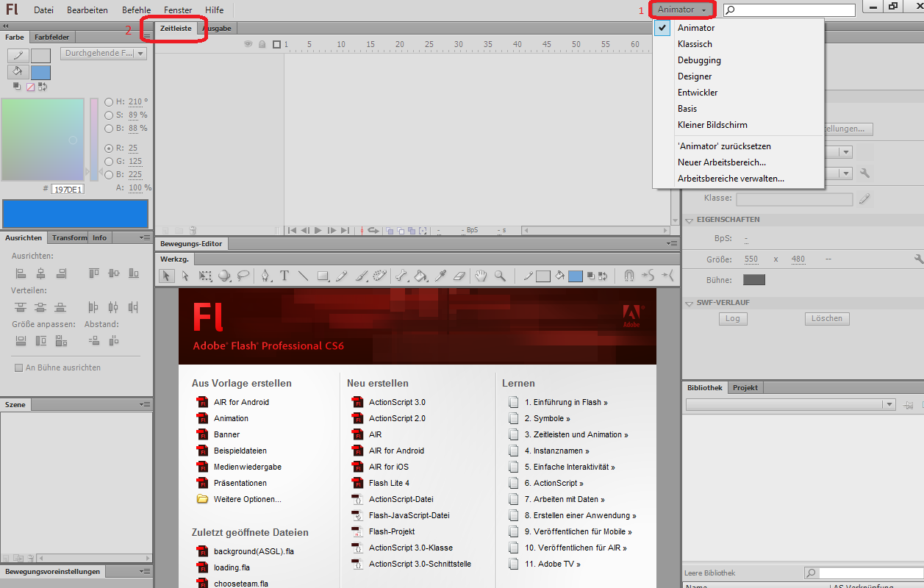This screenshot has width=924, height=588.
Task: Click the onion skin icon in timeline
Action: click(390, 230)
